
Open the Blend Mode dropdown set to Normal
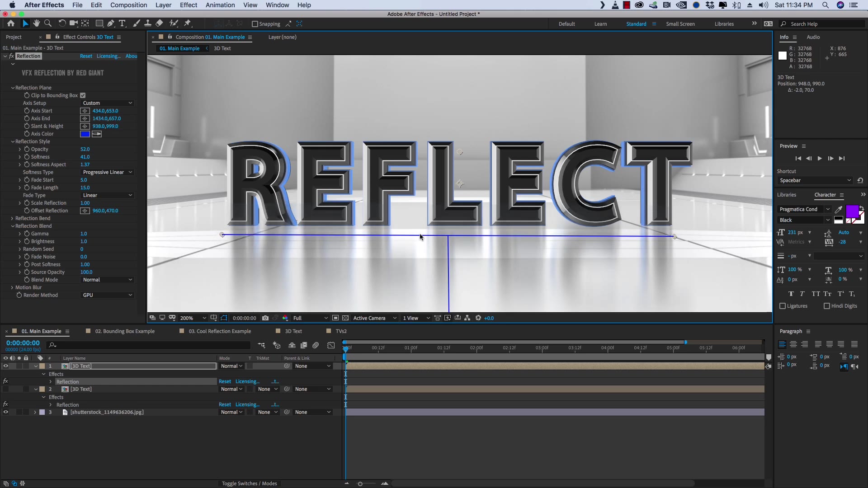107,280
